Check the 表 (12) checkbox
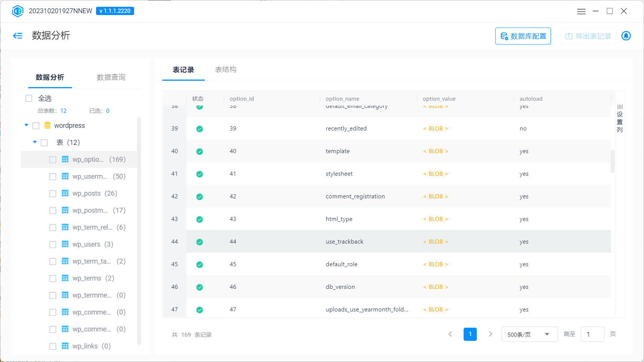Viewport: 644px width, 362px height. pos(44,143)
